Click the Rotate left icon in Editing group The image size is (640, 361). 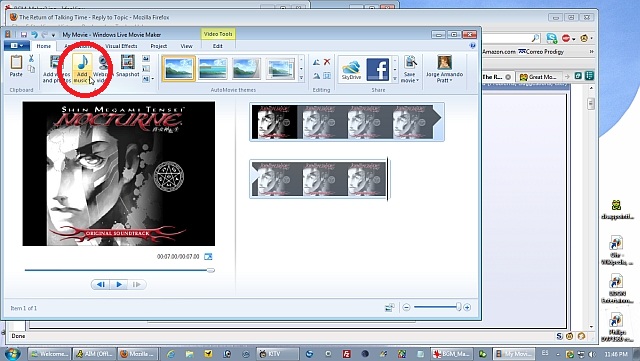pos(316,62)
